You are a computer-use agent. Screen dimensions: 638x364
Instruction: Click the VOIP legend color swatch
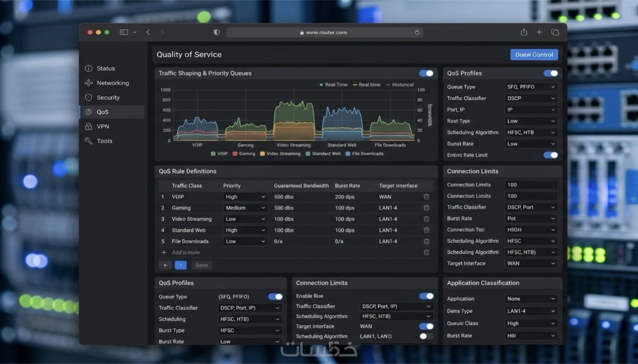(213, 153)
